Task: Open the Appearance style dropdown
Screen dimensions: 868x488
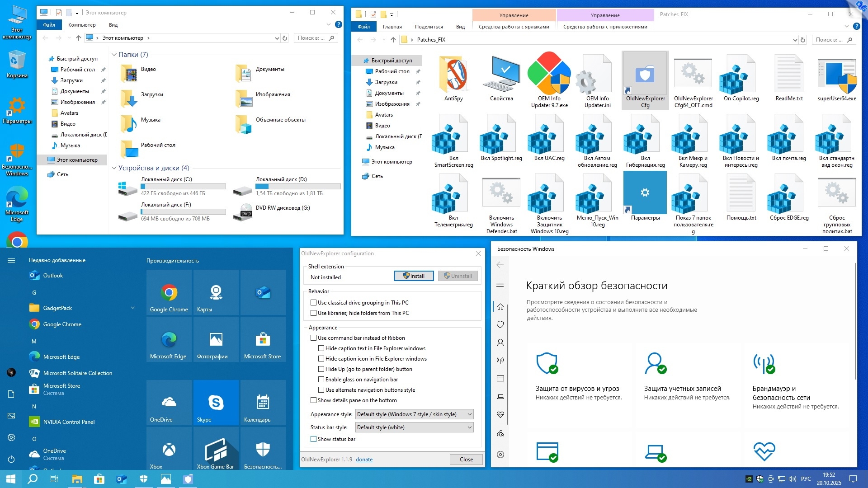Action: pos(414,414)
